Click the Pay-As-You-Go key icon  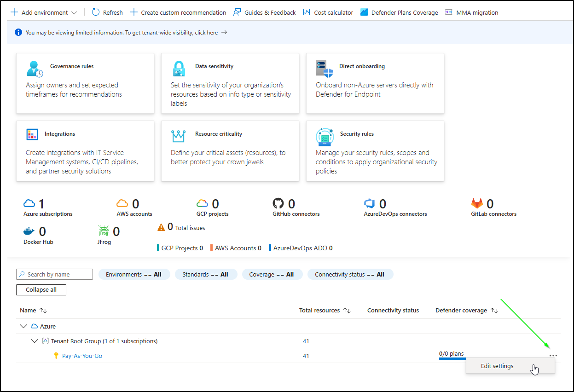56,356
